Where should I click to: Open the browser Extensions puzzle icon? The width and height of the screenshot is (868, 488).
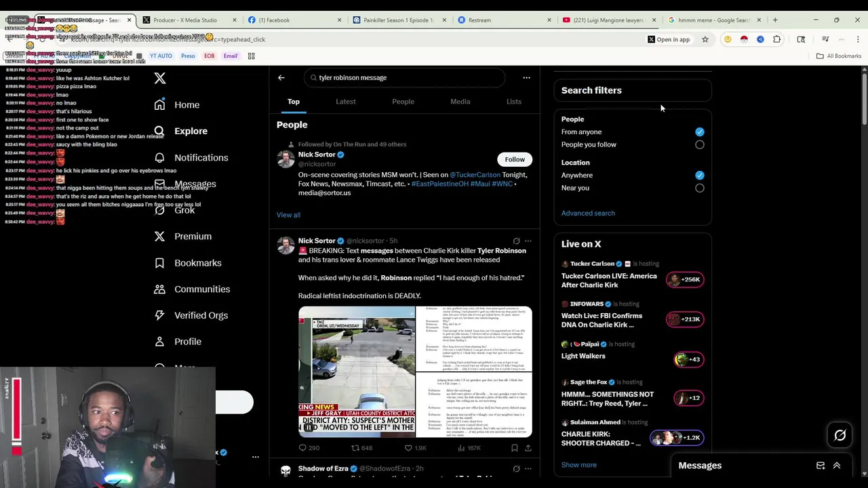pos(777,39)
